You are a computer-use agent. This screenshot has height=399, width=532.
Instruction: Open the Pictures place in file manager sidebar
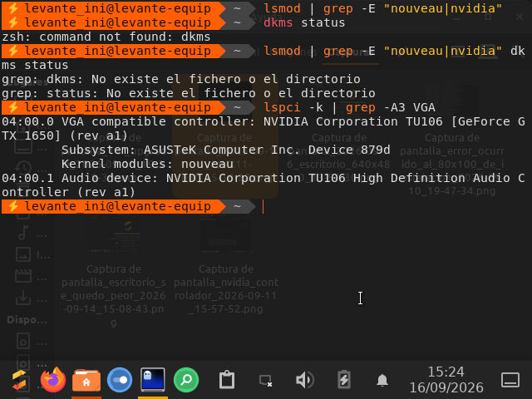pyautogui.click(x=23, y=254)
